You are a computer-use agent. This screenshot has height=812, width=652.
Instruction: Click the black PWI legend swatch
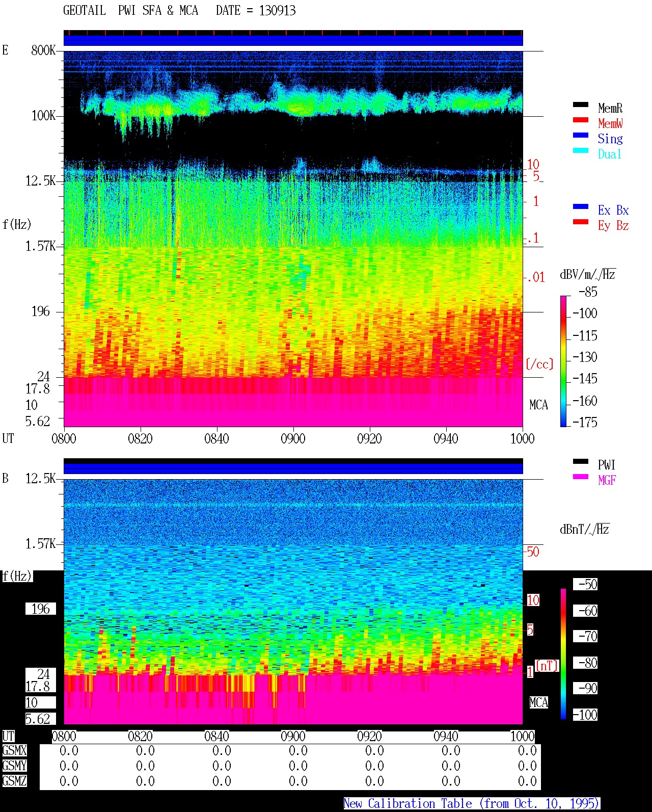pyautogui.click(x=580, y=462)
